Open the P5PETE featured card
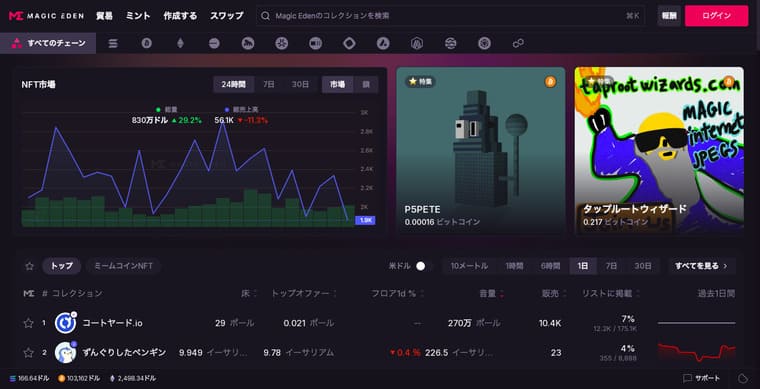Image resolution: width=760 pixels, height=389 pixels. click(x=481, y=151)
